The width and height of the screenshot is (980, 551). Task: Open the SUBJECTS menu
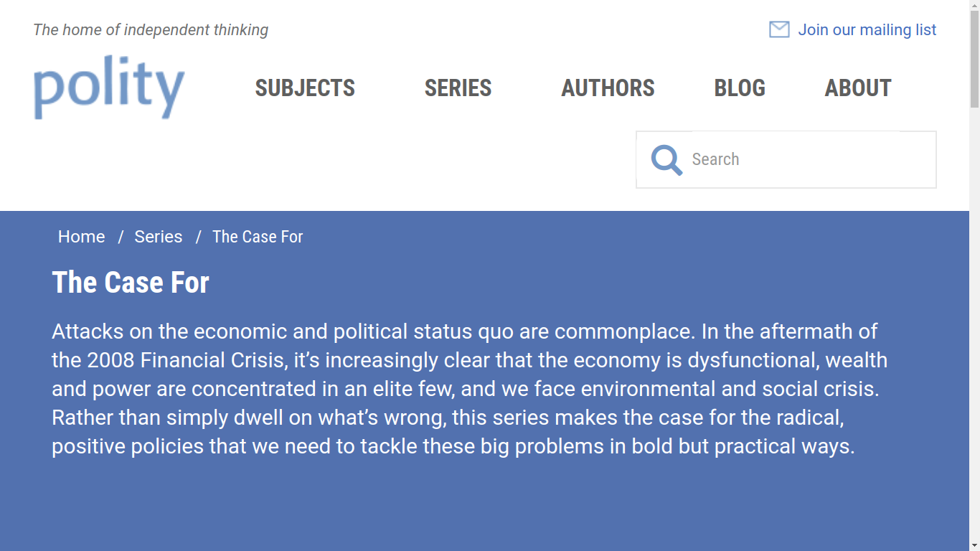[305, 88]
